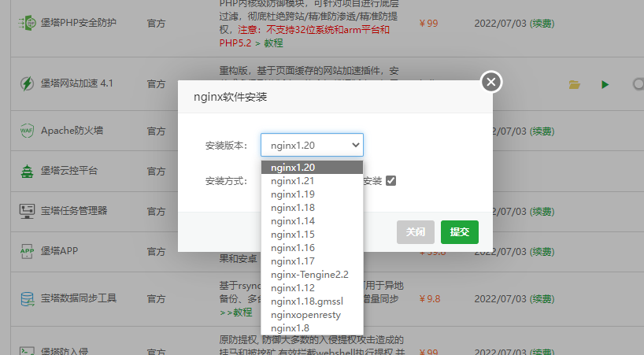644x355 pixels.
Task: Click the 安装方式 label
Action: pyautogui.click(x=226, y=181)
